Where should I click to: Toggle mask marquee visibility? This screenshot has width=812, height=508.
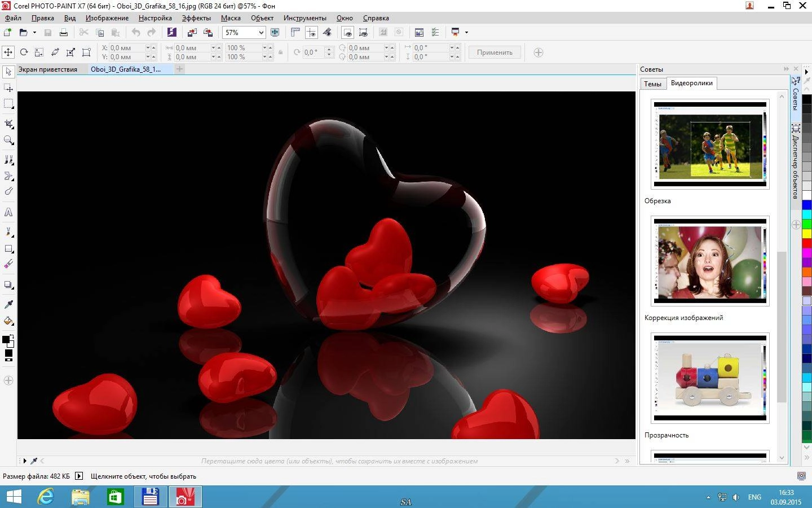(348, 32)
